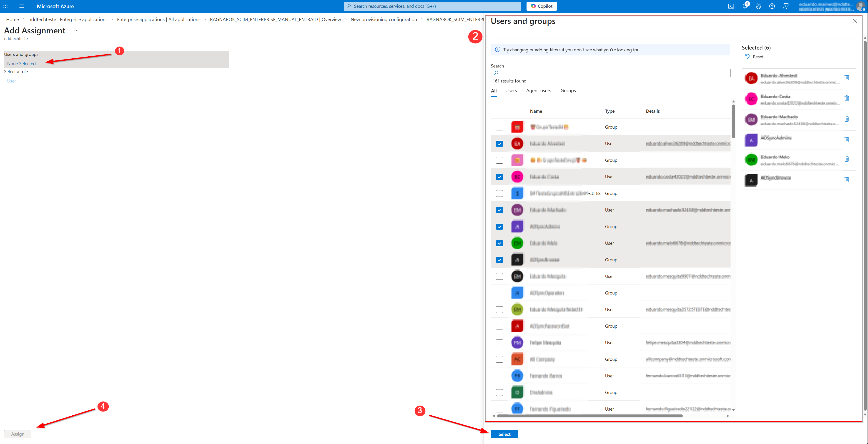
Task: Switch to the Users tab
Action: click(x=511, y=91)
